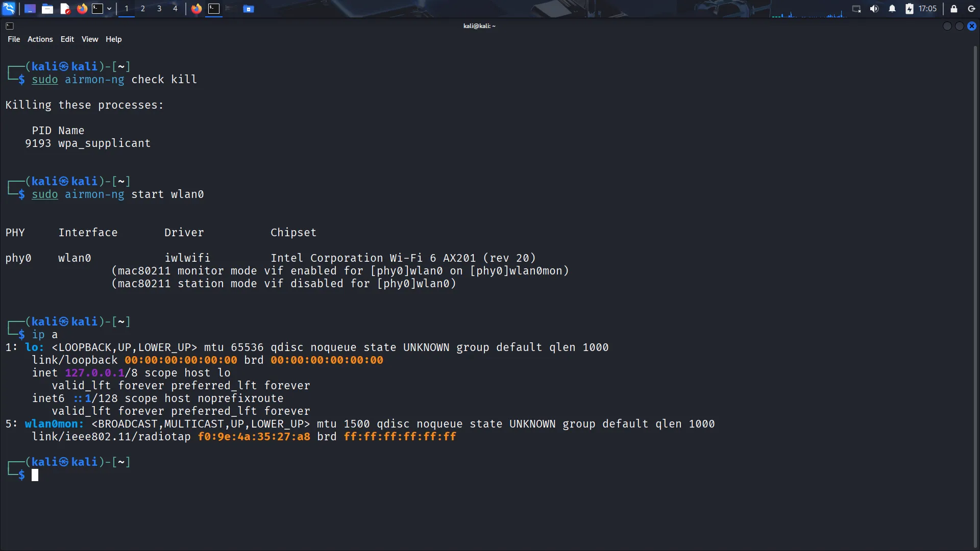The width and height of the screenshot is (980, 551).
Task: Open the blue folder window in taskbar
Action: pyautogui.click(x=249, y=9)
